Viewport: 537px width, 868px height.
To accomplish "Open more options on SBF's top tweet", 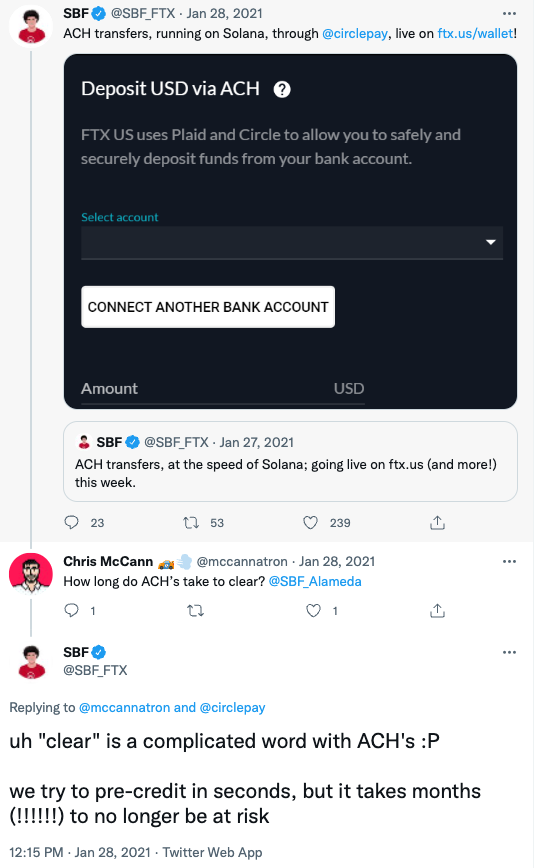I will coord(509,13).
